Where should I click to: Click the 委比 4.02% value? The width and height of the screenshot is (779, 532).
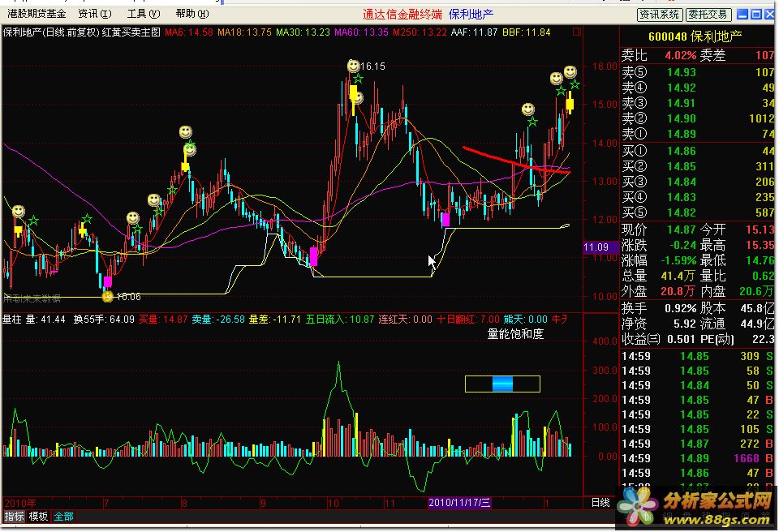[681, 55]
